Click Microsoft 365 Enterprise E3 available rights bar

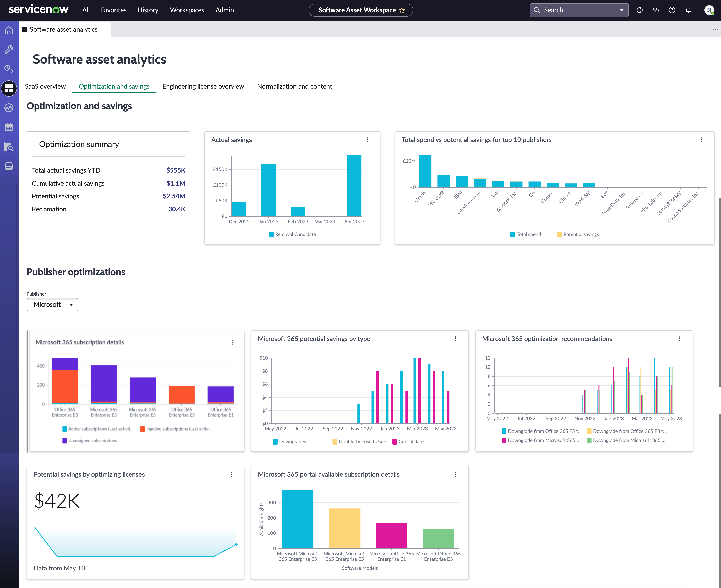[298, 519]
